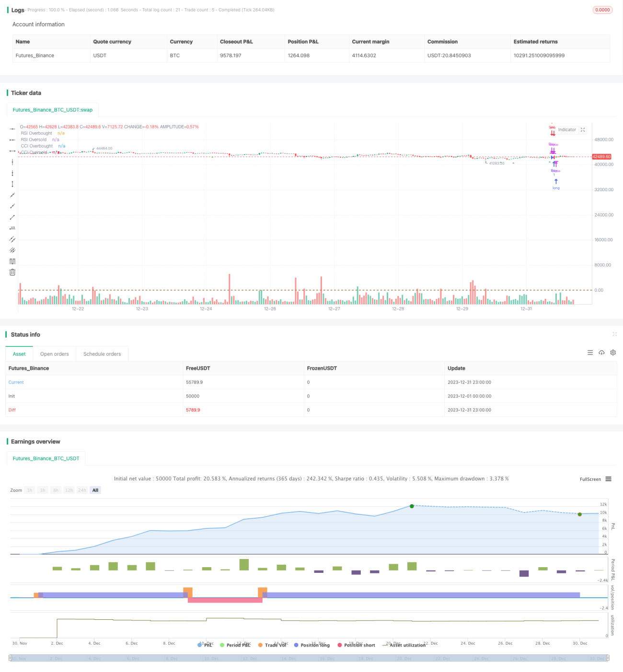
Task: Adjust the earnings chart range navigator bar
Action: (x=309, y=658)
